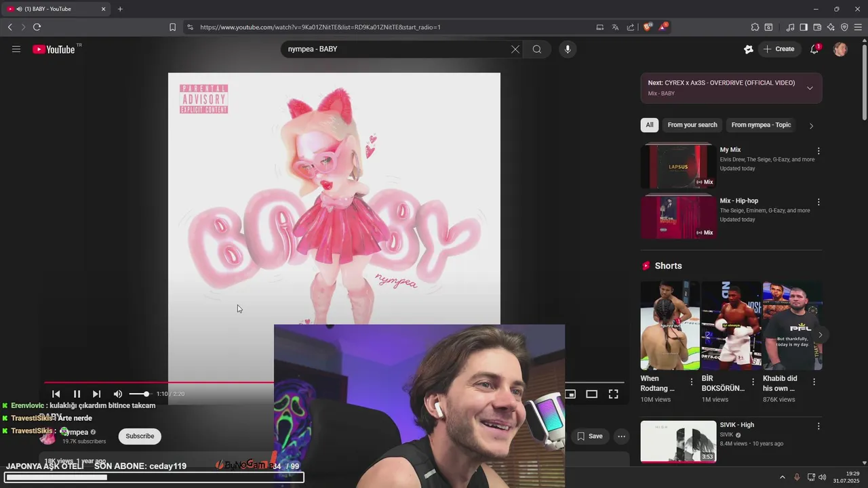Toggle miniplayer mode
Viewport: 868px width, 488px height.
[570, 394]
